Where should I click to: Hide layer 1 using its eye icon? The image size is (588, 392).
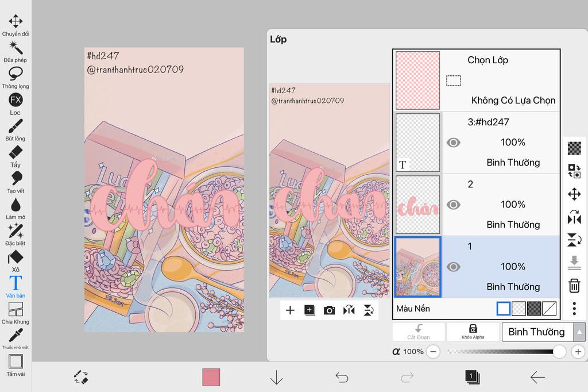click(x=454, y=267)
